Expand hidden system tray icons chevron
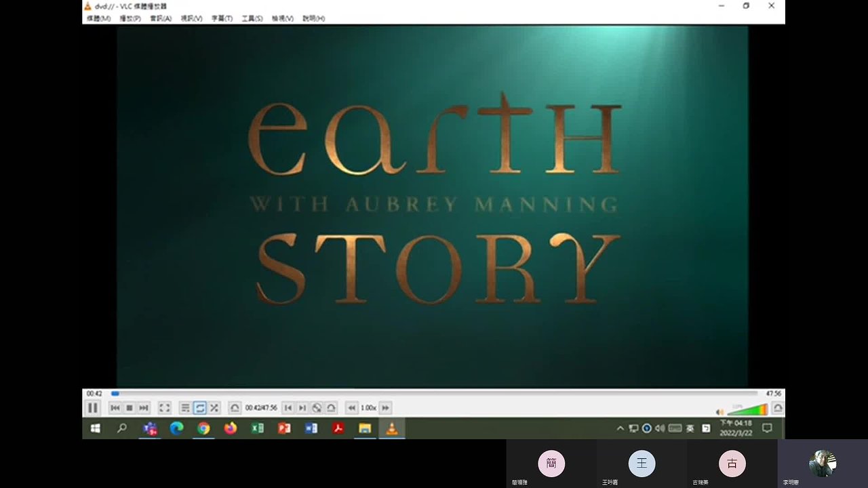 [x=620, y=428]
